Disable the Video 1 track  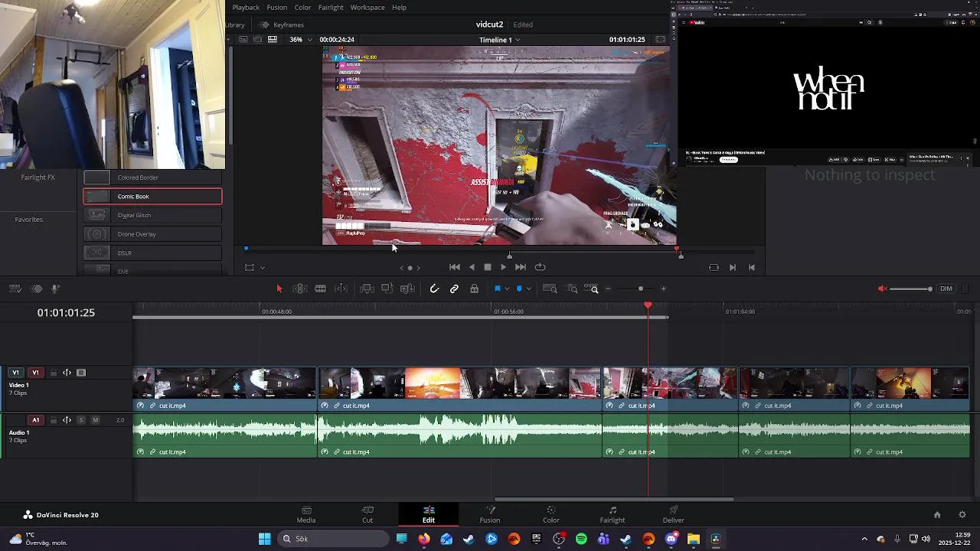(81, 373)
